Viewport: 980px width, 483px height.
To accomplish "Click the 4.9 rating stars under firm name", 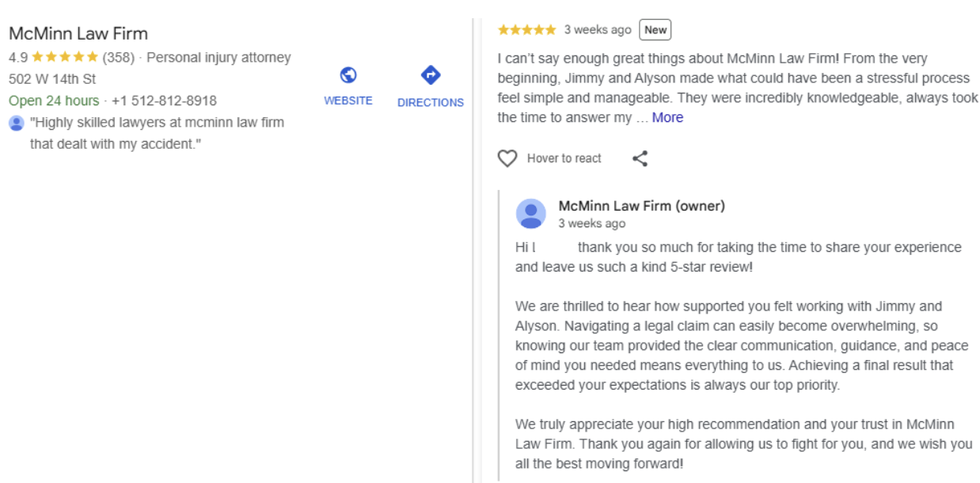I will (x=65, y=57).
